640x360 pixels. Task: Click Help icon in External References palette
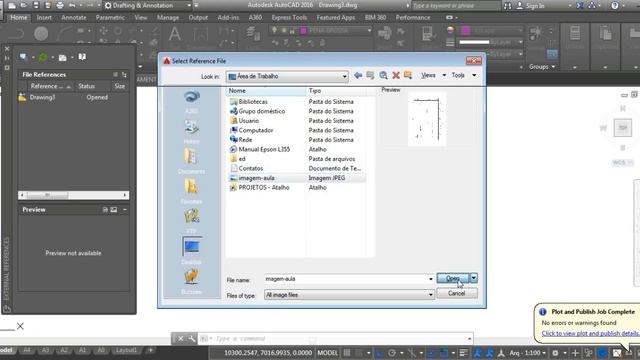point(82,57)
